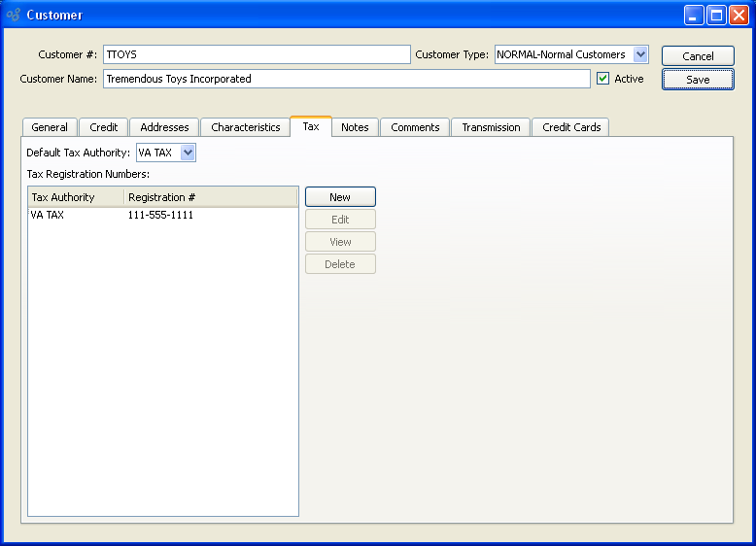Click the View registration button
Viewport: 756px width, 546px height.
[x=340, y=242]
